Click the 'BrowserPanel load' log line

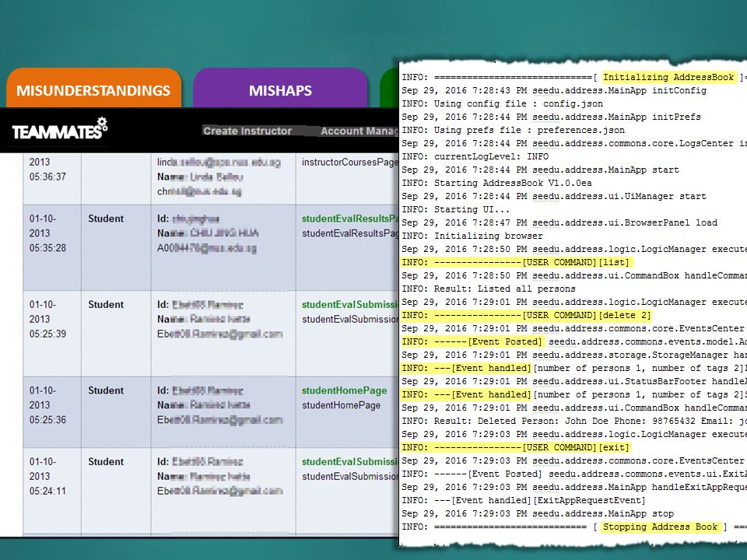click(559, 223)
